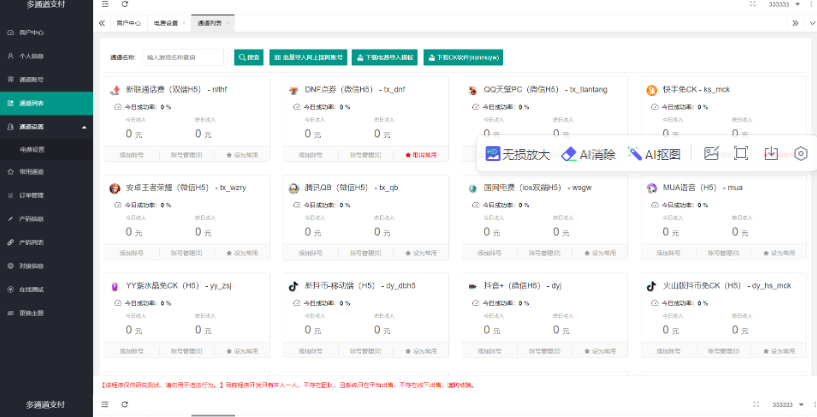Image resolution: width=817 pixels, height=417 pixels.
Task: Close the 通道列表 tab
Action: click(228, 23)
